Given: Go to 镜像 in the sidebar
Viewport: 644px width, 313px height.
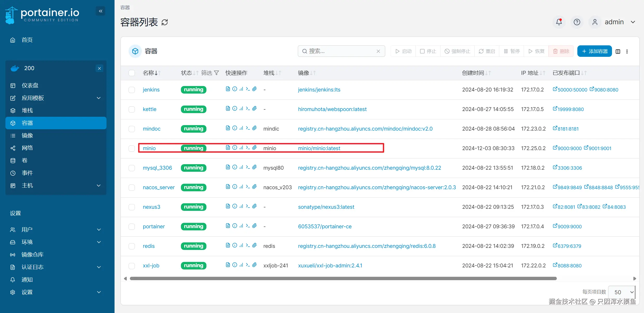Looking at the screenshot, I should (27, 136).
